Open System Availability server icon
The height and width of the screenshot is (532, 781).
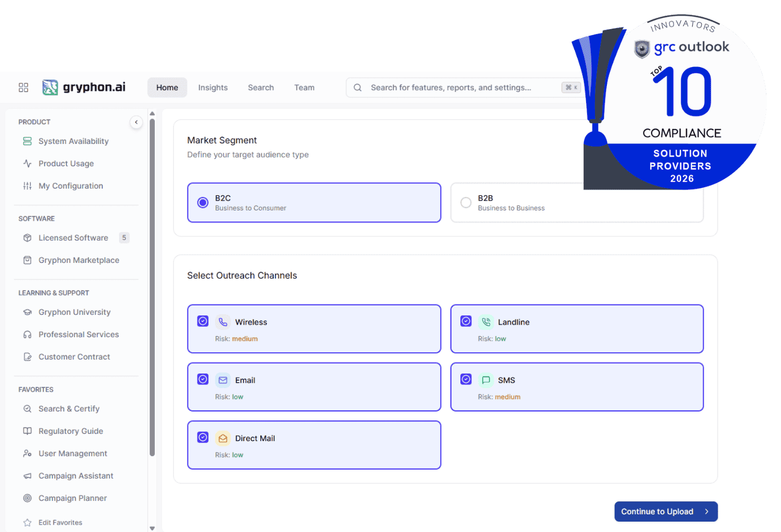pyautogui.click(x=28, y=141)
